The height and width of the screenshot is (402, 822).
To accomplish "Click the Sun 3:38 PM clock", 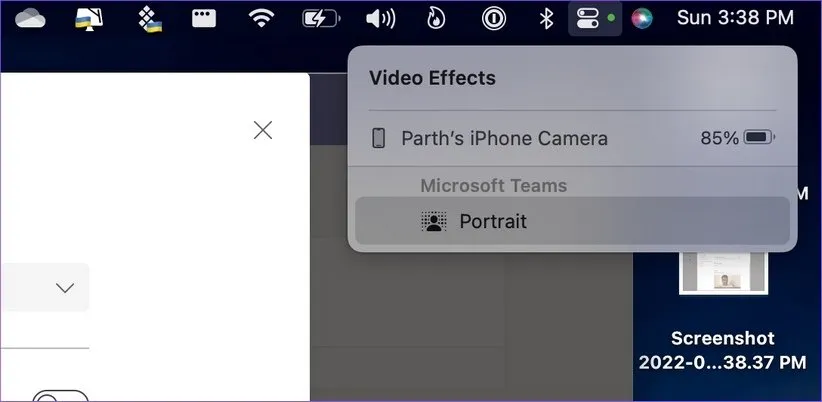I will tap(735, 19).
